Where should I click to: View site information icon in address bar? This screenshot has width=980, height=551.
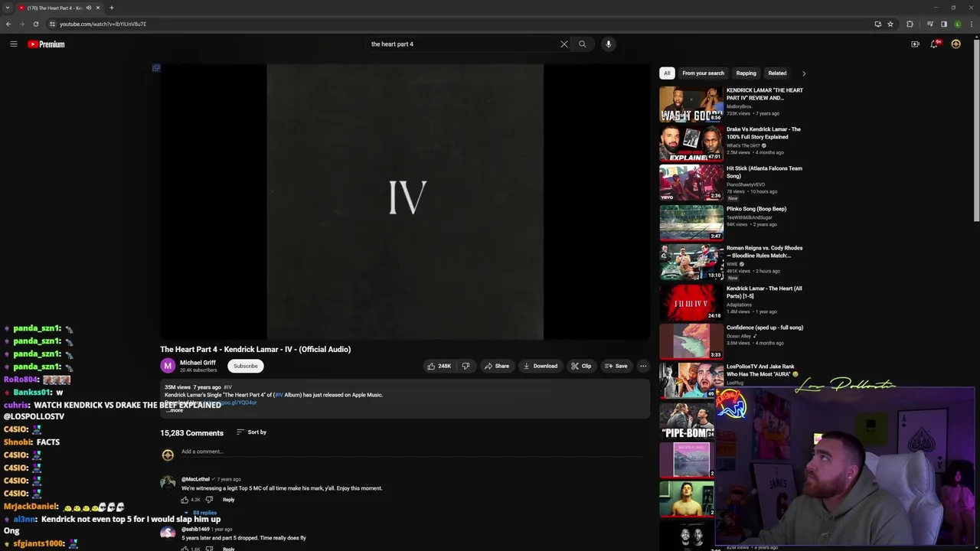52,24
